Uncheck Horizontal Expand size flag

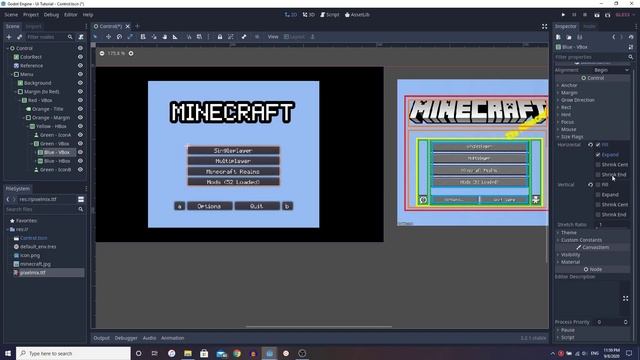[x=598, y=155]
